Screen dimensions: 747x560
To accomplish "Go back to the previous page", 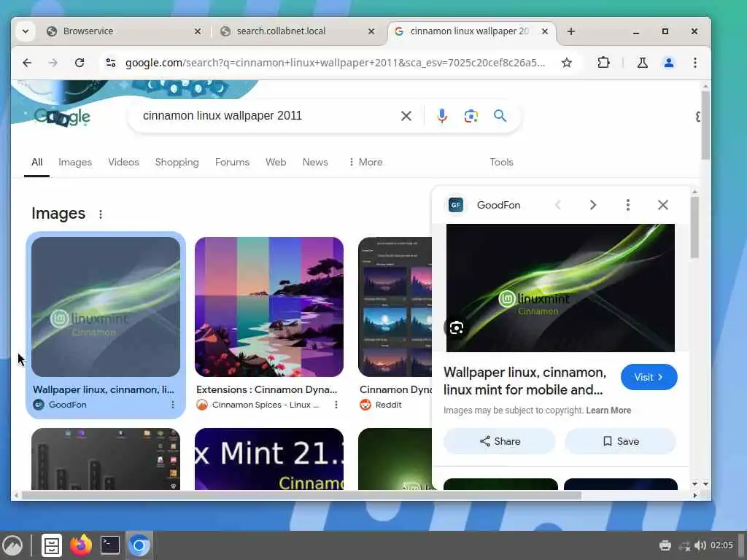I will [x=27, y=63].
